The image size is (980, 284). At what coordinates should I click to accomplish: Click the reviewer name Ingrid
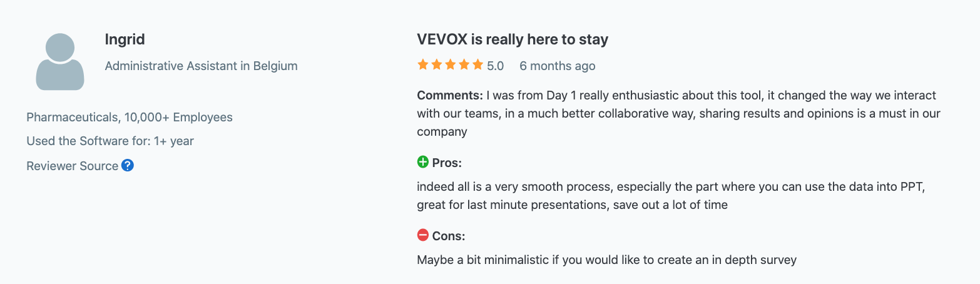[125, 39]
